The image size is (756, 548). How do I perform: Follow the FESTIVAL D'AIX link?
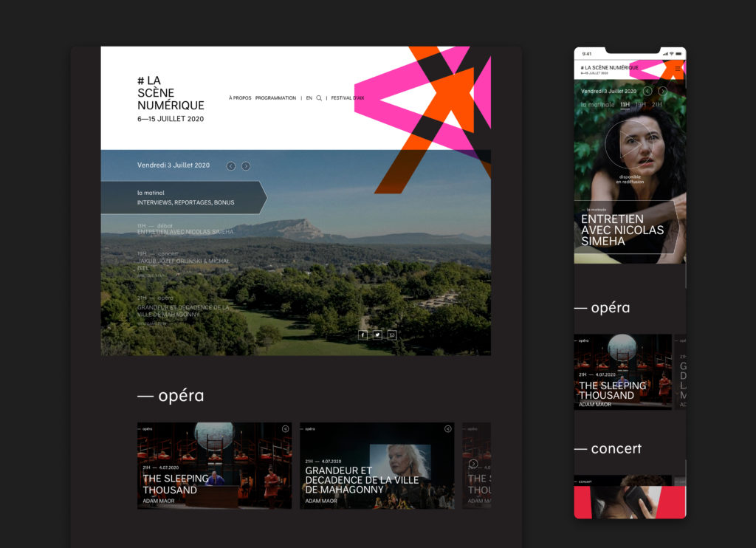tap(347, 98)
